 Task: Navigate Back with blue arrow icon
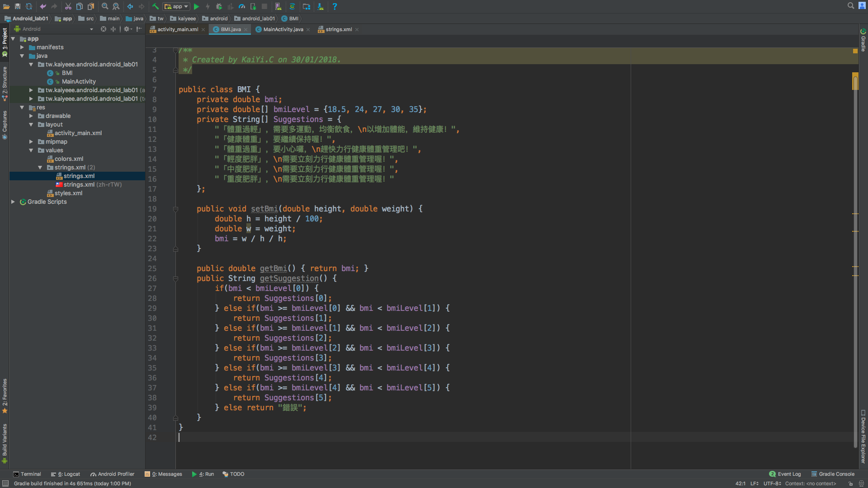[130, 6]
